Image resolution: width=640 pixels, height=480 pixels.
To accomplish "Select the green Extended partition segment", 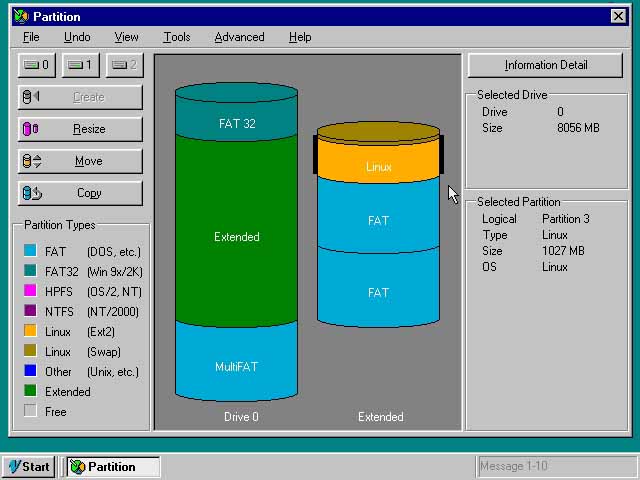I will pyautogui.click(x=236, y=237).
